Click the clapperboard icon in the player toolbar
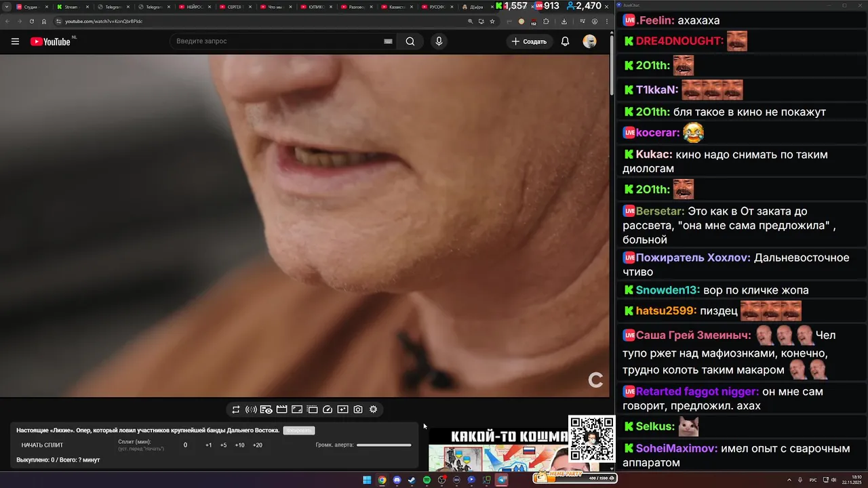The width and height of the screenshot is (868, 488). [x=281, y=409]
